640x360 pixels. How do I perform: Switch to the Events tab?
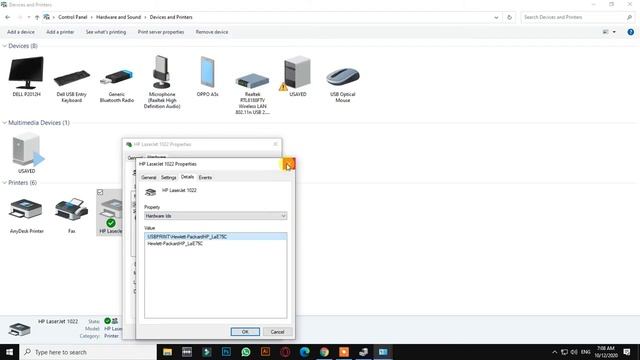click(205, 178)
